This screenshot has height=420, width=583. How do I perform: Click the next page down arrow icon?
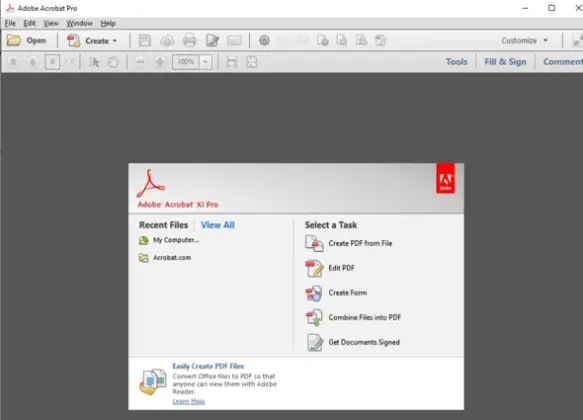click(33, 62)
